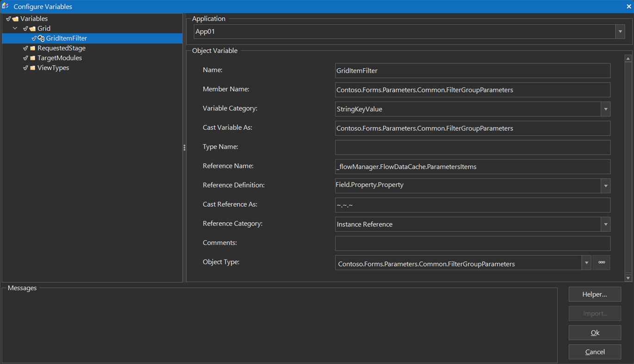Click the RequestedStage folder icon
This screenshot has width=634, height=364.
[x=32, y=48]
